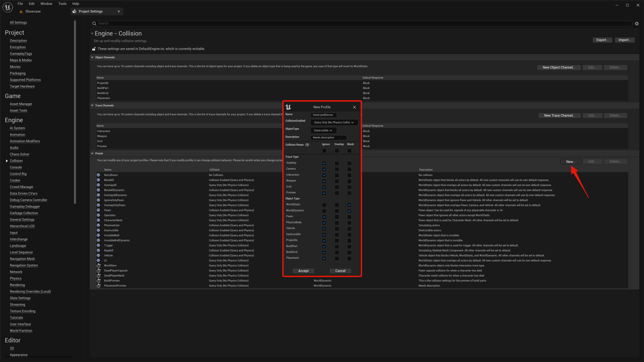Click the gear icon beside NoCollision preset

point(98,175)
